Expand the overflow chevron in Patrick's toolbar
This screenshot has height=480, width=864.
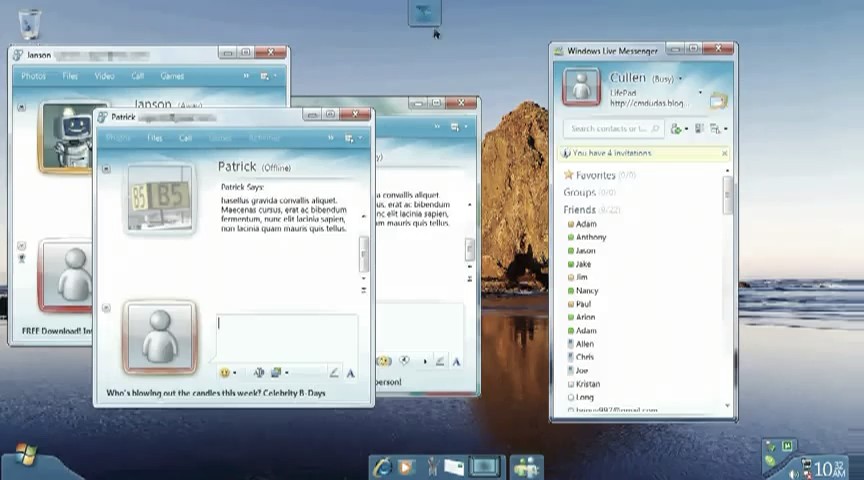331,138
